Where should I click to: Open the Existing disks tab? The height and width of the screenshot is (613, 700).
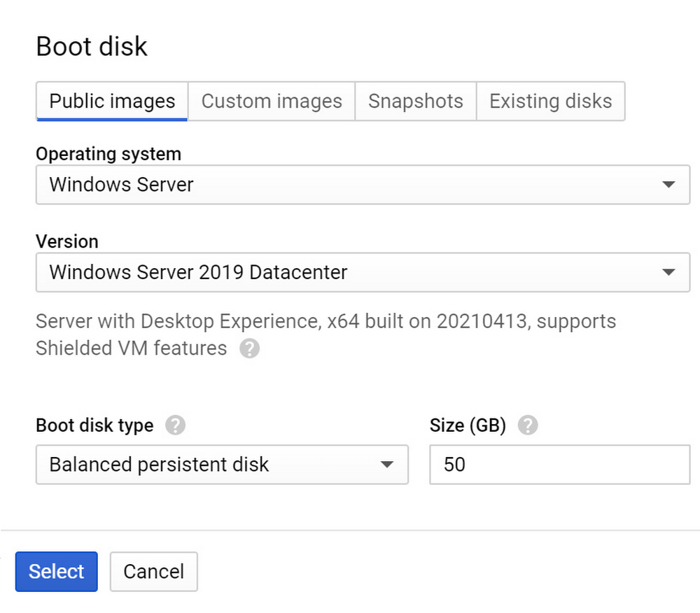(x=550, y=101)
